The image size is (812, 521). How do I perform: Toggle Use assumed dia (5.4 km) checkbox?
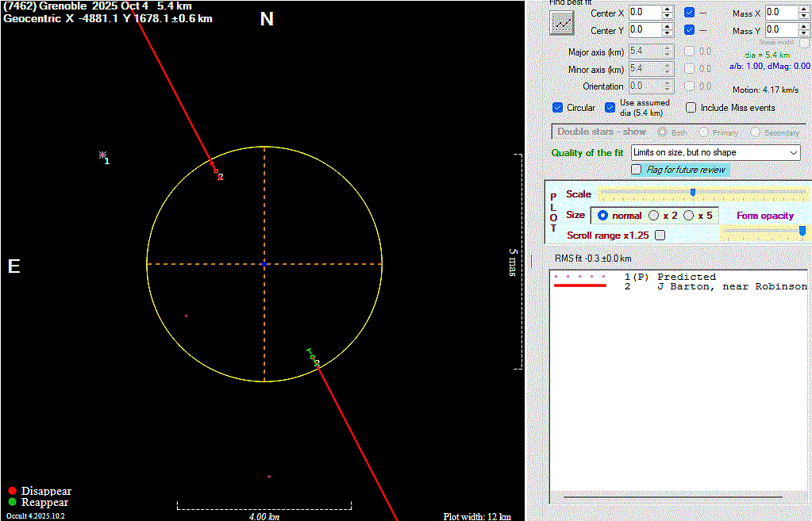[x=610, y=108]
